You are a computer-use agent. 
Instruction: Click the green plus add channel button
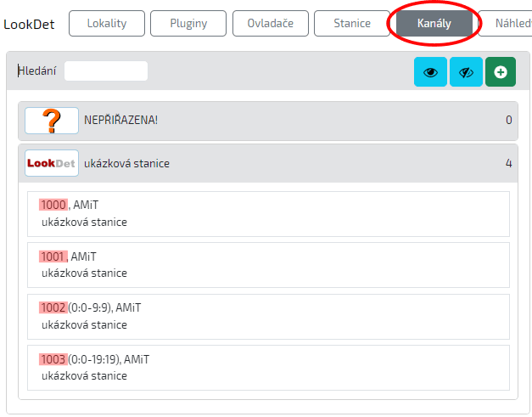(501, 72)
